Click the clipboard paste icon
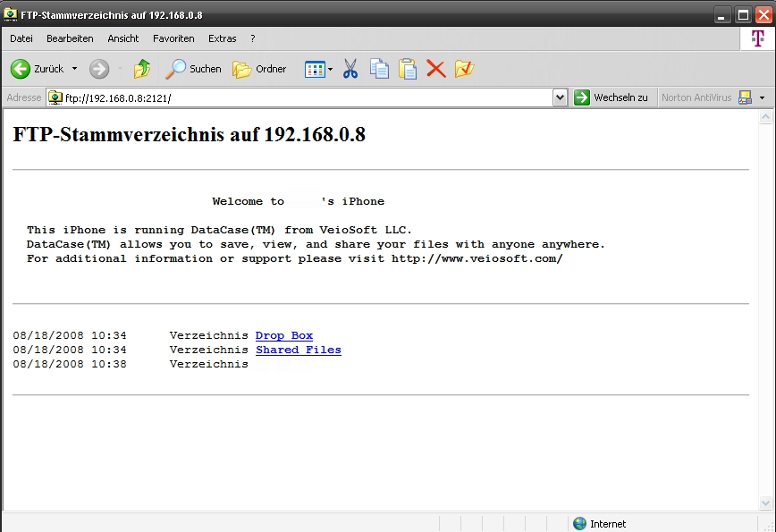 pyautogui.click(x=408, y=69)
